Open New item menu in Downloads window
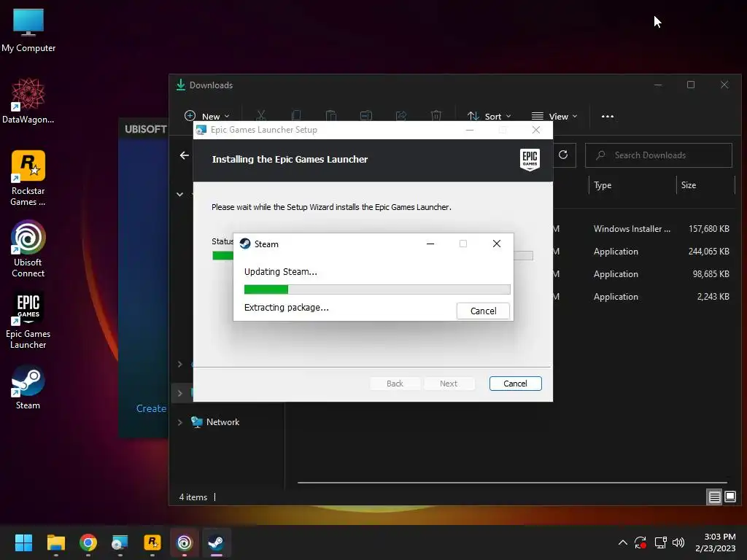747x560 pixels. pyautogui.click(x=206, y=116)
